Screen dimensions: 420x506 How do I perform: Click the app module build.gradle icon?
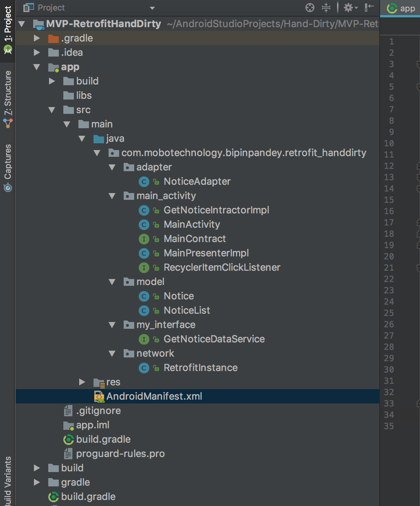tap(69, 440)
